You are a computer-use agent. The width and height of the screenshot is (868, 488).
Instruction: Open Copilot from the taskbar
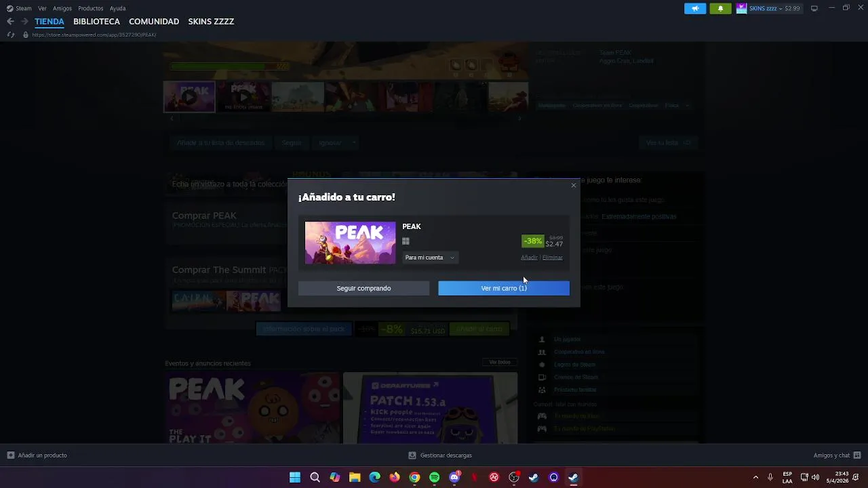(x=335, y=477)
